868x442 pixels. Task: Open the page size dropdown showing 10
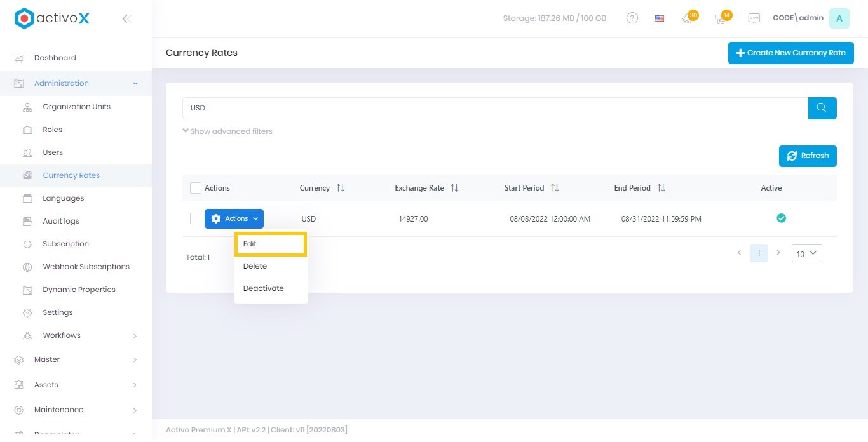click(x=806, y=253)
